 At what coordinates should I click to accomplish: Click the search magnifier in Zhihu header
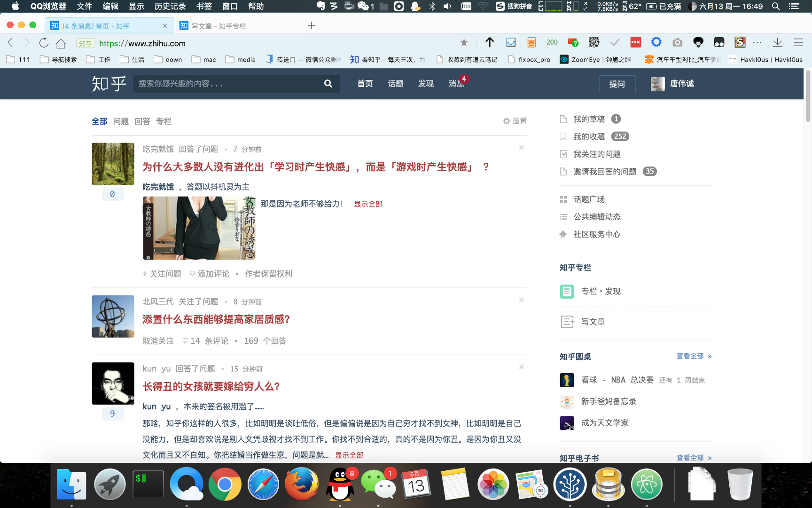pos(328,84)
